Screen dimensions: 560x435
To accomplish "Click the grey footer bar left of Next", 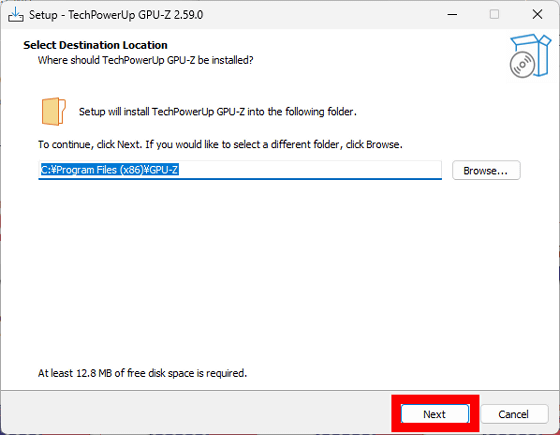I will point(196,412).
